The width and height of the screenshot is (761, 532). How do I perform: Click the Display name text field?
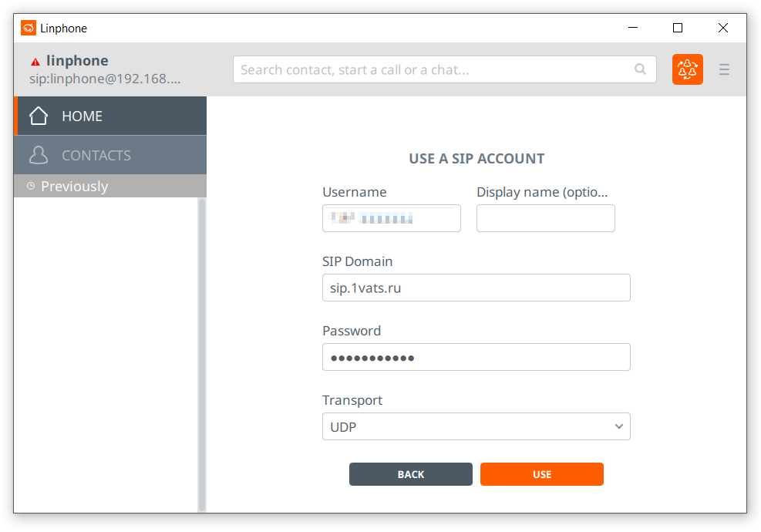click(x=545, y=218)
